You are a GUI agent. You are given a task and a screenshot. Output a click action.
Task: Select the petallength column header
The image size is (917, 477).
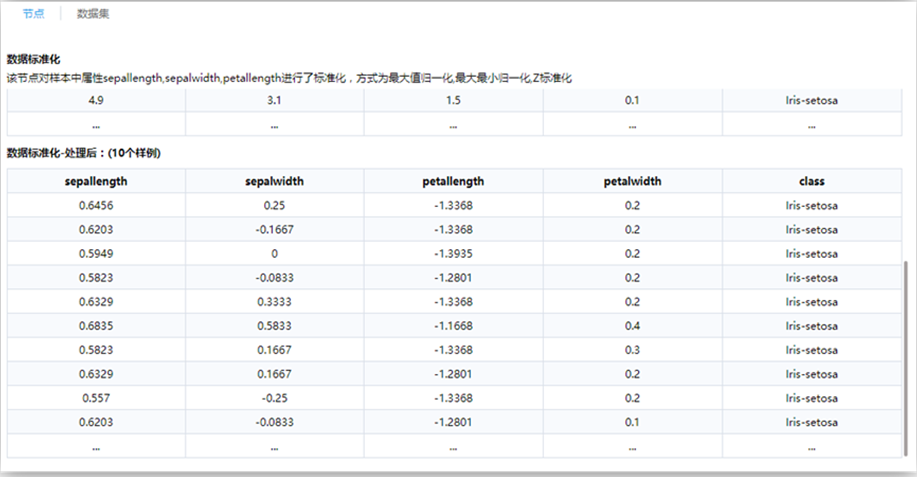pyautogui.click(x=453, y=182)
